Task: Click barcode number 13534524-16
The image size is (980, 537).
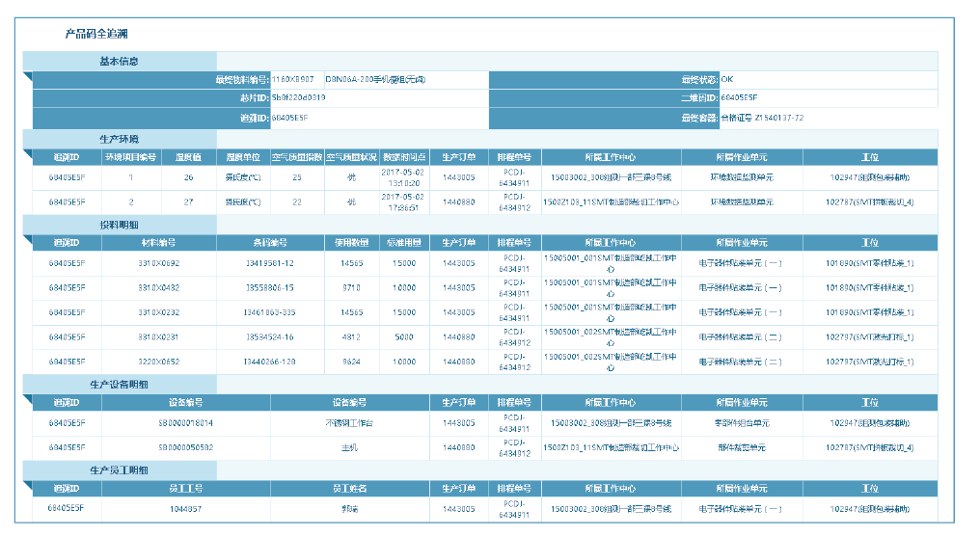Action: coord(270,336)
